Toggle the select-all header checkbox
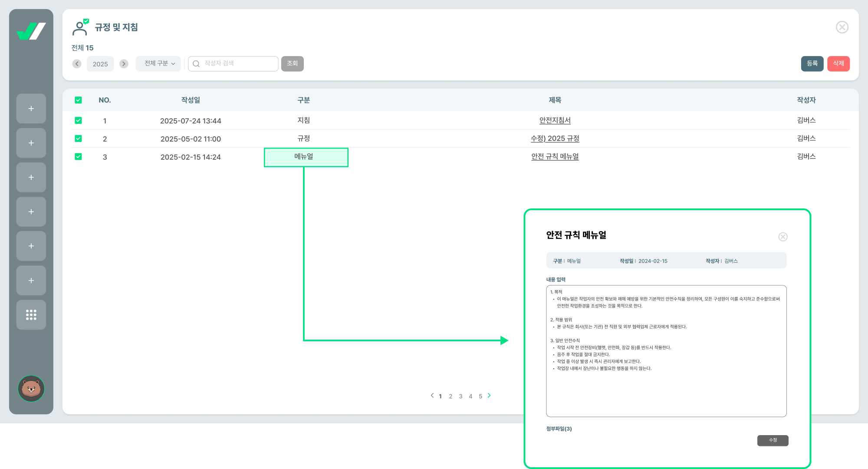The height and width of the screenshot is (469, 868). click(x=78, y=100)
